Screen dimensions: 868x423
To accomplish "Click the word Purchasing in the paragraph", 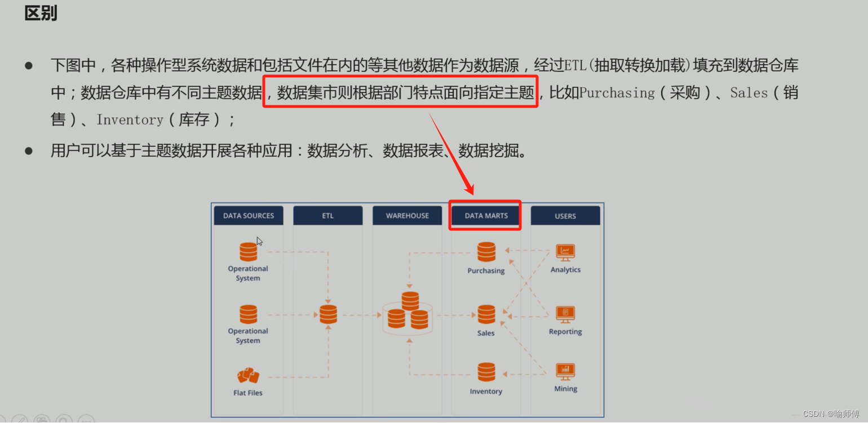I will point(617,93).
